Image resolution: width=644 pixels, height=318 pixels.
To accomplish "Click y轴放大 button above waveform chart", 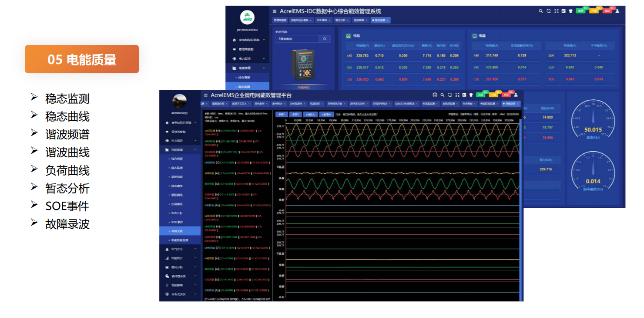I will click(310, 114).
